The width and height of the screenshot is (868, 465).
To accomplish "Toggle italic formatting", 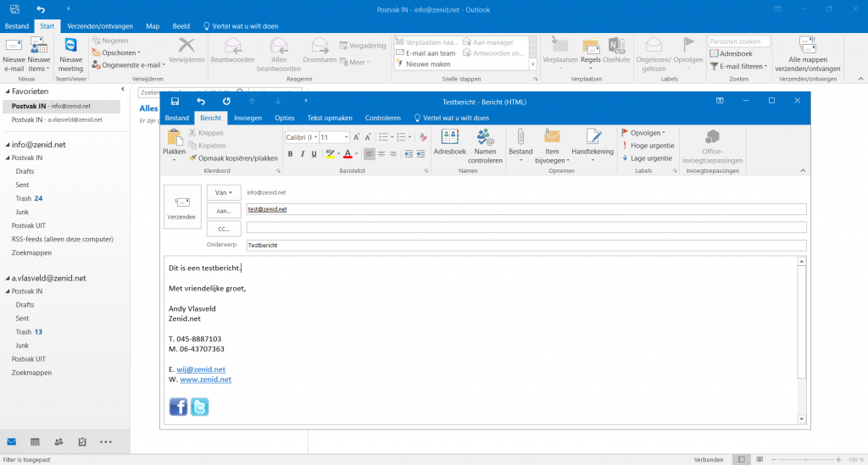I will pos(303,153).
